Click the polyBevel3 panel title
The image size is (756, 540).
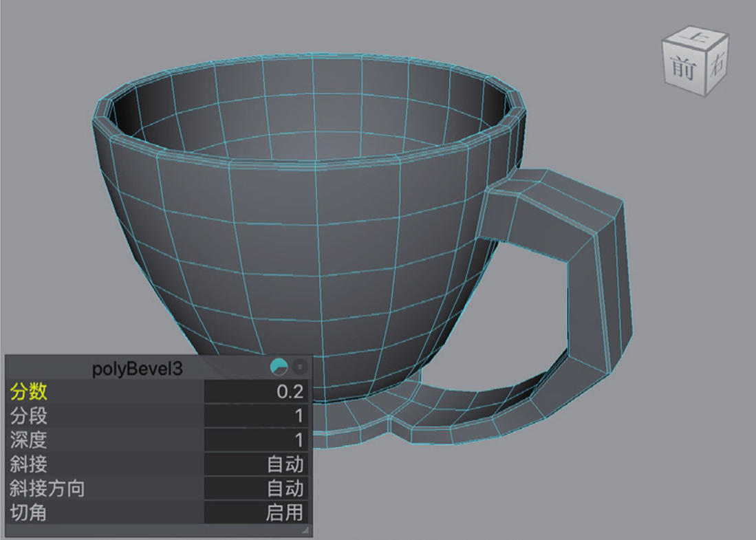tap(138, 368)
